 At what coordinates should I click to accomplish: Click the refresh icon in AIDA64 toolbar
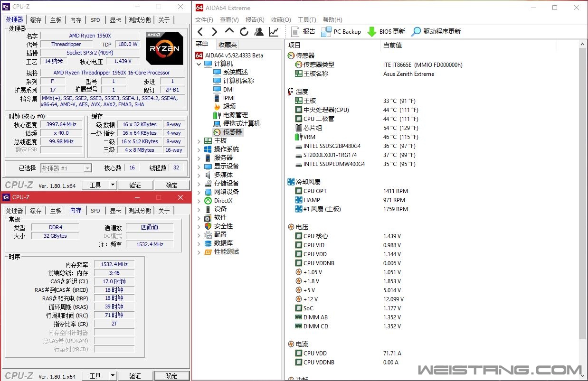coord(244,32)
